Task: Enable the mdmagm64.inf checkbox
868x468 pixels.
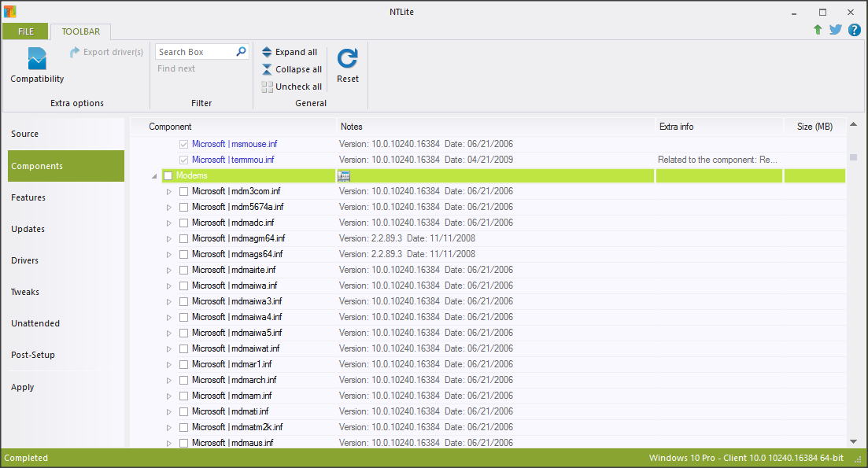Action: point(183,238)
